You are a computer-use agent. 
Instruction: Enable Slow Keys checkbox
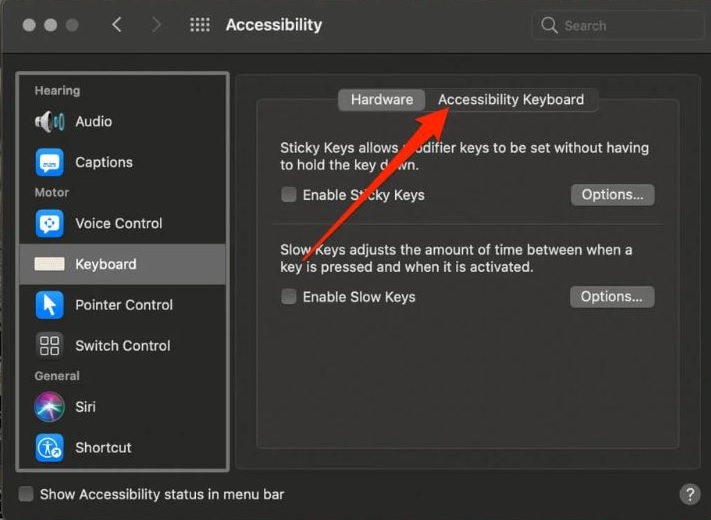click(x=289, y=297)
